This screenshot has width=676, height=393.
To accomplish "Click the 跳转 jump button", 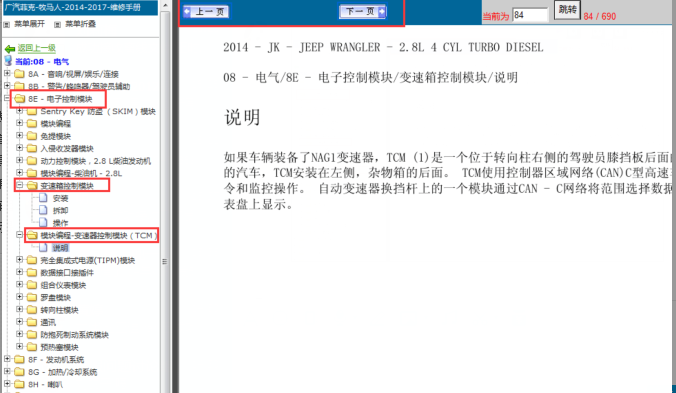I will tap(567, 9).
